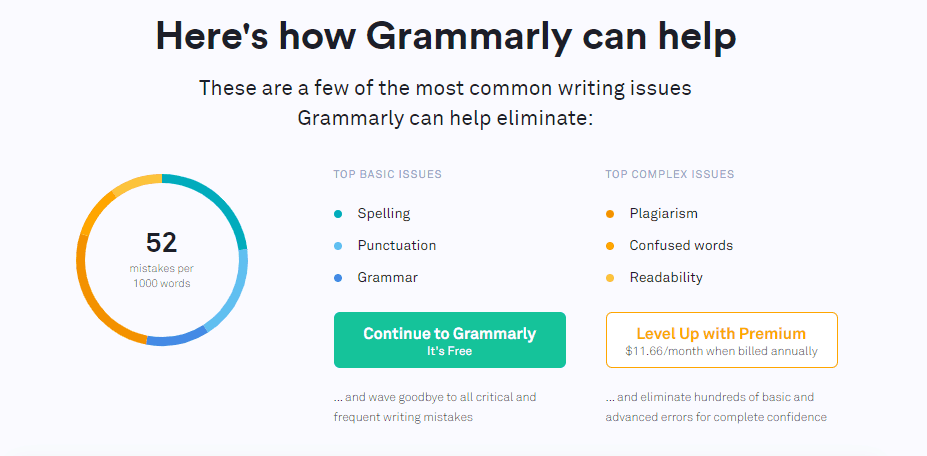Click Continue to Grammarly free button
Viewport: 927px width, 456px height.
(450, 340)
